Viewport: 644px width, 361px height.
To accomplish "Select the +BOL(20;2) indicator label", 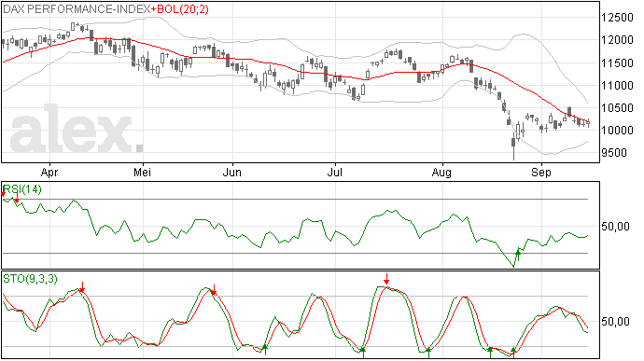I will click(180, 9).
